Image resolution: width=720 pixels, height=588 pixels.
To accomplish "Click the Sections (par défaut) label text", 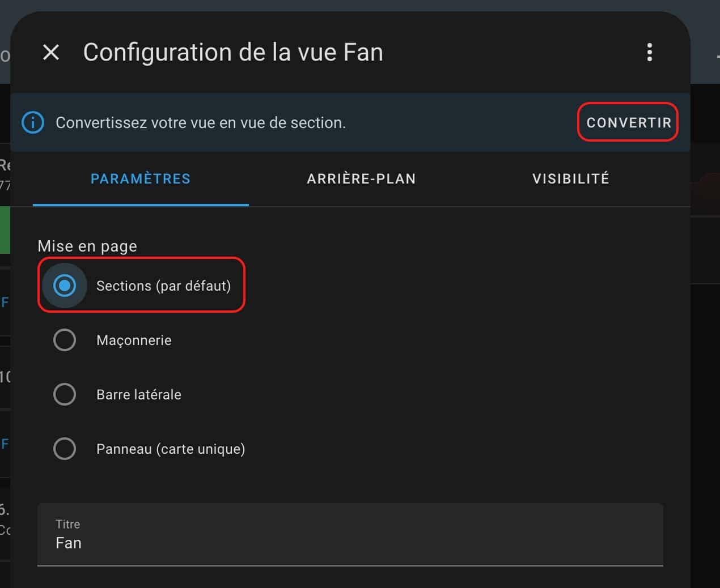I will tap(163, 286).
